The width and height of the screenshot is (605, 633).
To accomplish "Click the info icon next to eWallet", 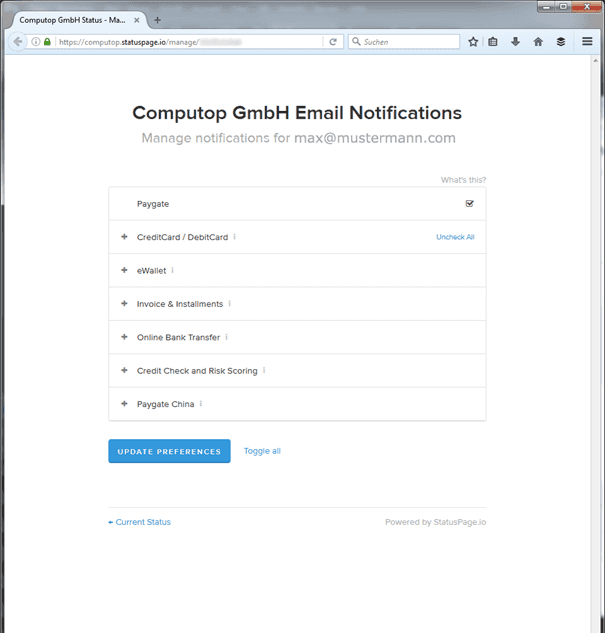I will click(172, 270).
